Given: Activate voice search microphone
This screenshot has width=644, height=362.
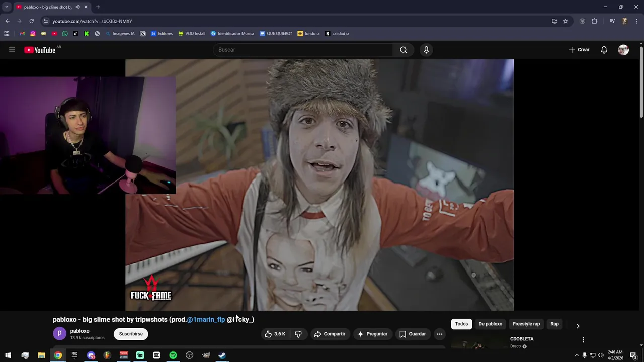Looking at the screenshot, I should click(x=426, y=50).
